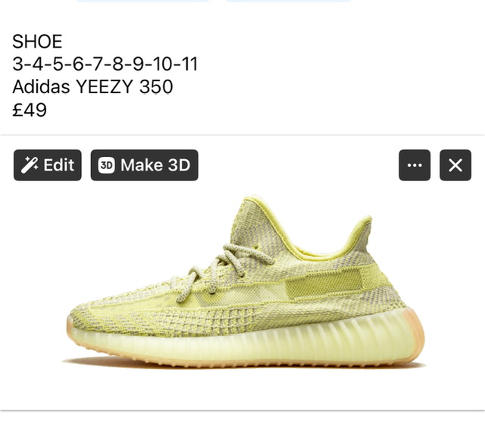Image resolution: width=485 pixels, height=448 pixels.
Task: Open the three-dots photo options menu
Action: point(415,165)
